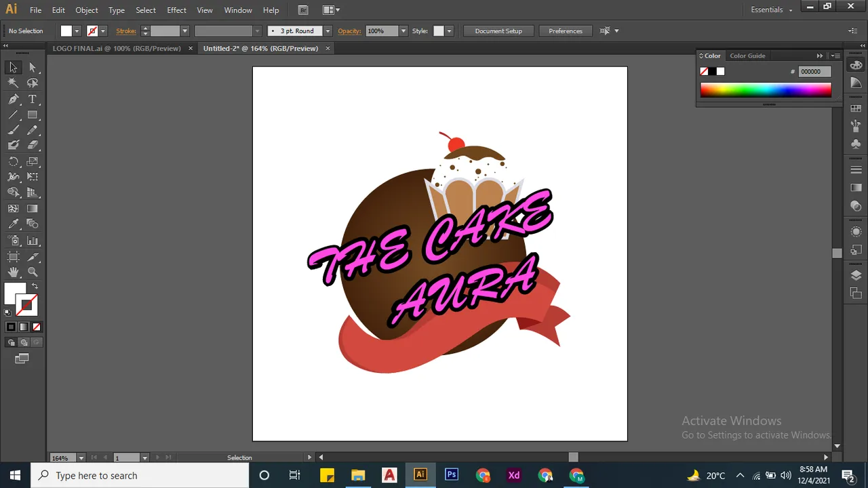Select the Shape Builder tool

coord(13,192)
